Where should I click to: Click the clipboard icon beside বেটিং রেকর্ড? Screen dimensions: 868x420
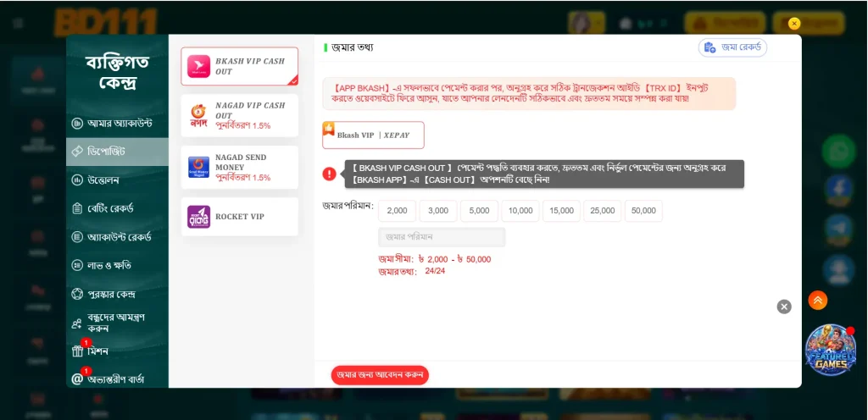(77, 208)
